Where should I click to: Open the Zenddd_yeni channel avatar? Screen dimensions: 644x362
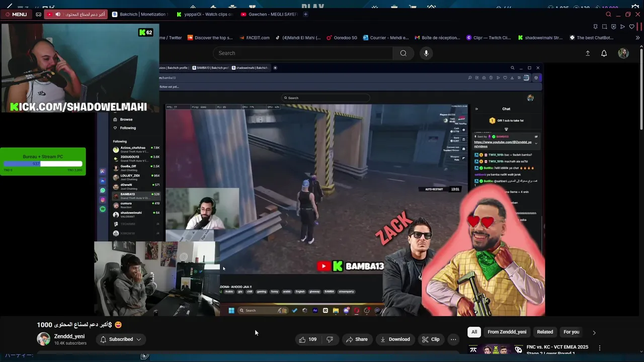[43, 339]
